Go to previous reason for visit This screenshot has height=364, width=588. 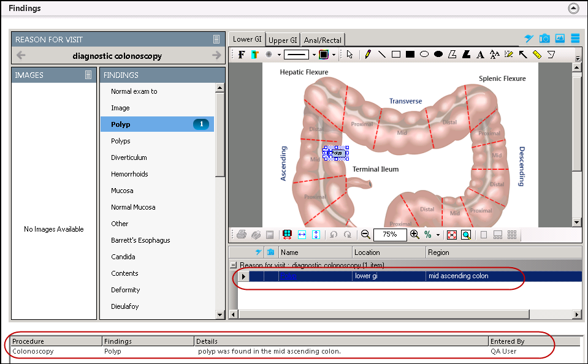tap(21, 56)
